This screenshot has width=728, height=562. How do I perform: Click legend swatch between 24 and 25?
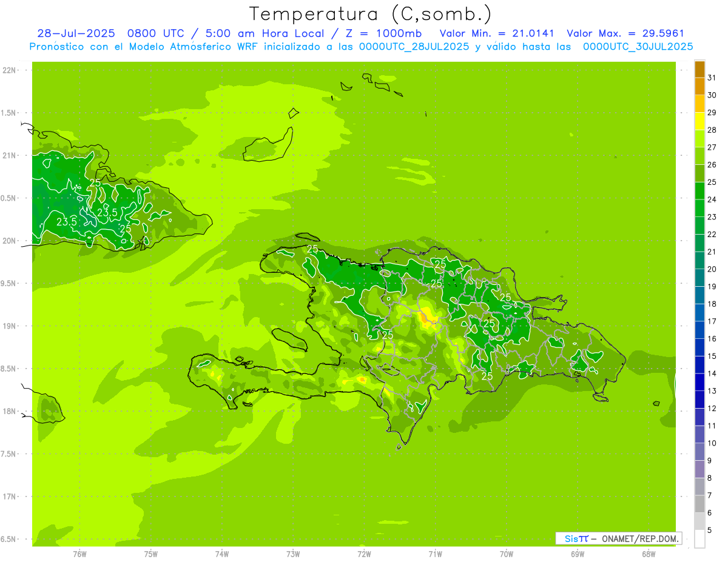click(699, 191)
